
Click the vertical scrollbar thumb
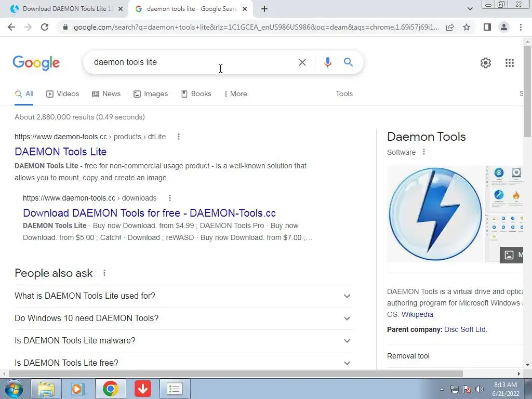[527, 91]
